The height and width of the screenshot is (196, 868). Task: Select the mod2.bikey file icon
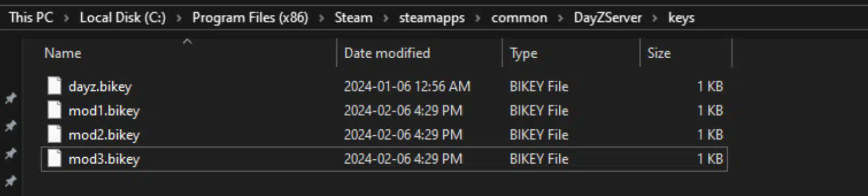click(x=54, y=134)
